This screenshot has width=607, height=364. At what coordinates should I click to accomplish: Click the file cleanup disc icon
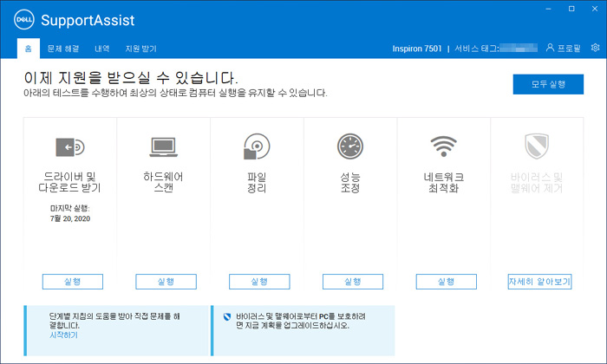pyautogui.click(x=258, y=146)
